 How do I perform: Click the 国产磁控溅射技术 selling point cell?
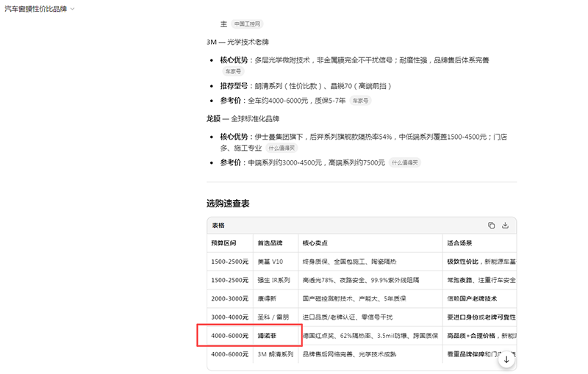click(x=370, y=298)
